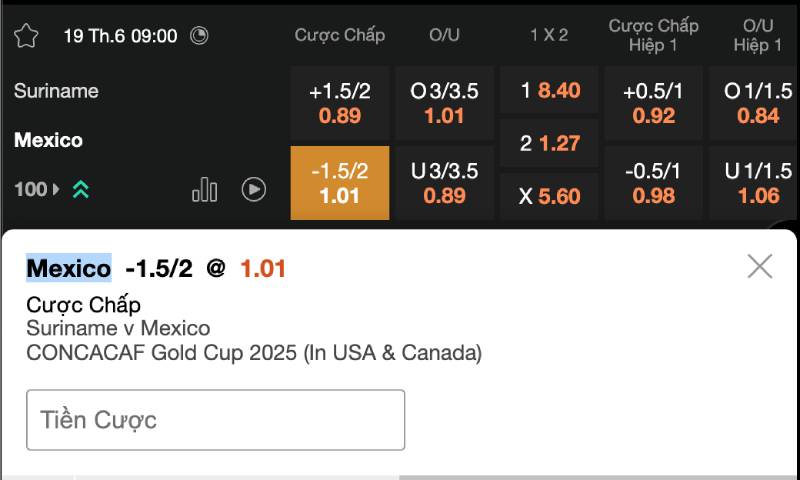Select Over 3/3.5 odds 1.01

point(444,103)
